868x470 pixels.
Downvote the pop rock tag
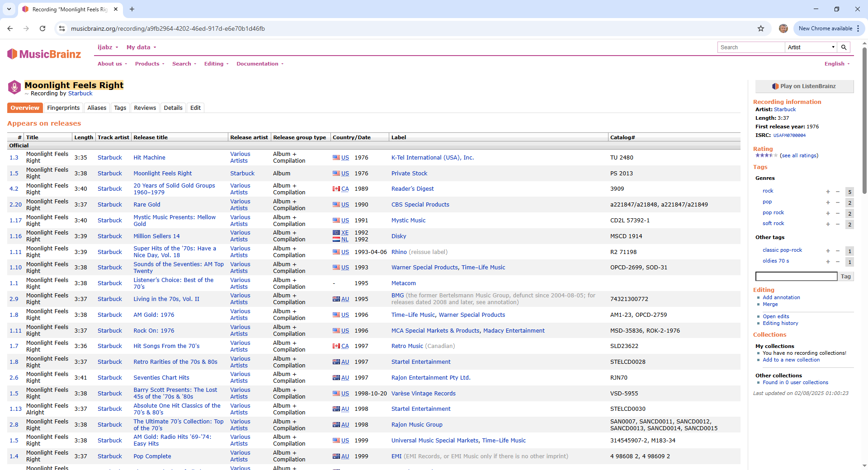[838, 213]
